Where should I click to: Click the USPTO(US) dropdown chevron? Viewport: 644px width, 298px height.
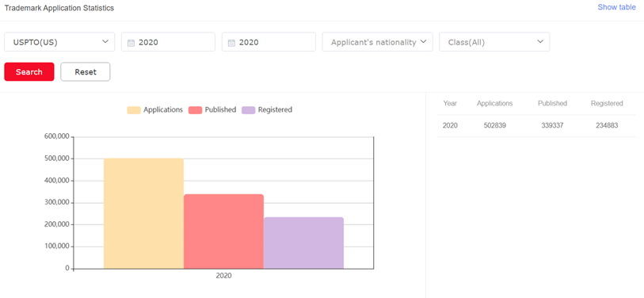point(105,41)
